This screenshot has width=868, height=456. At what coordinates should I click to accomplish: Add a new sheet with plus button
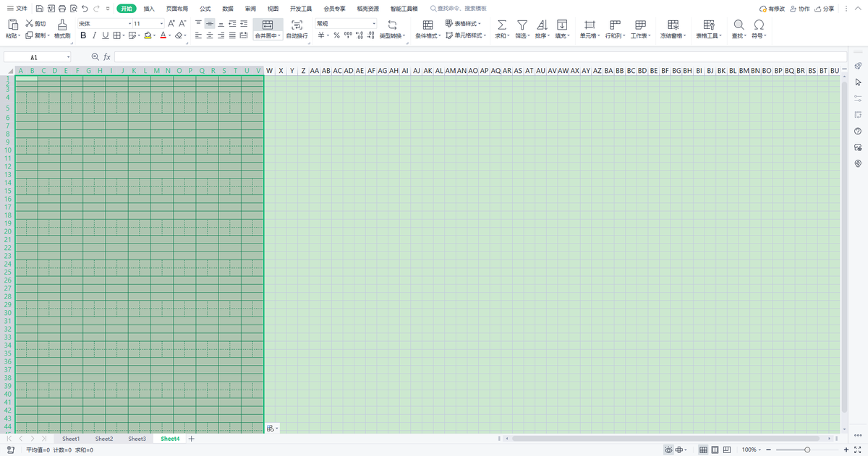pyautogui.click(x=191, y=439)
